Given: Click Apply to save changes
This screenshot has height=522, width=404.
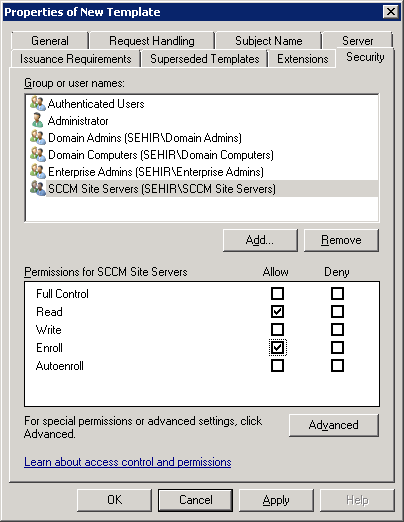Looking at the screenshot, I should tap(276, 500).
